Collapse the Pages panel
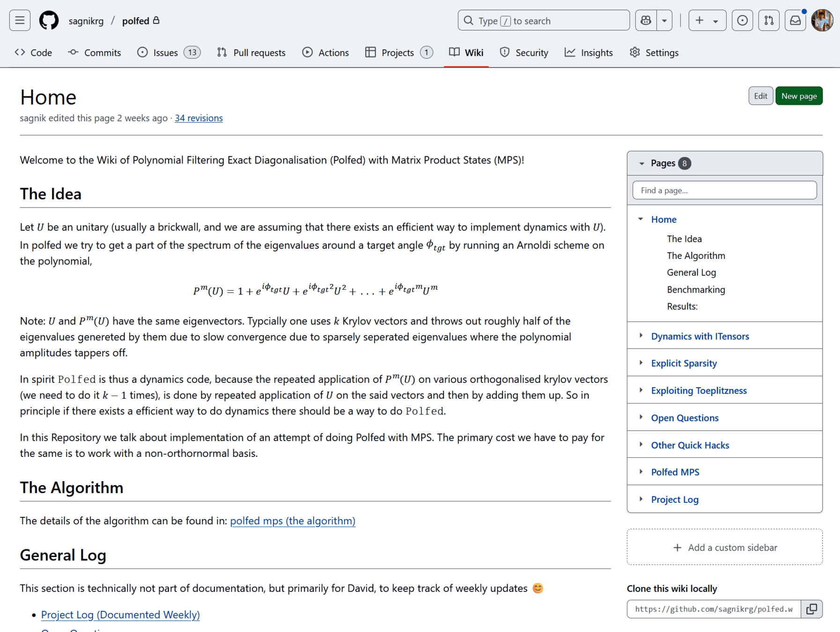840x632 pixels. pos(642,163)
